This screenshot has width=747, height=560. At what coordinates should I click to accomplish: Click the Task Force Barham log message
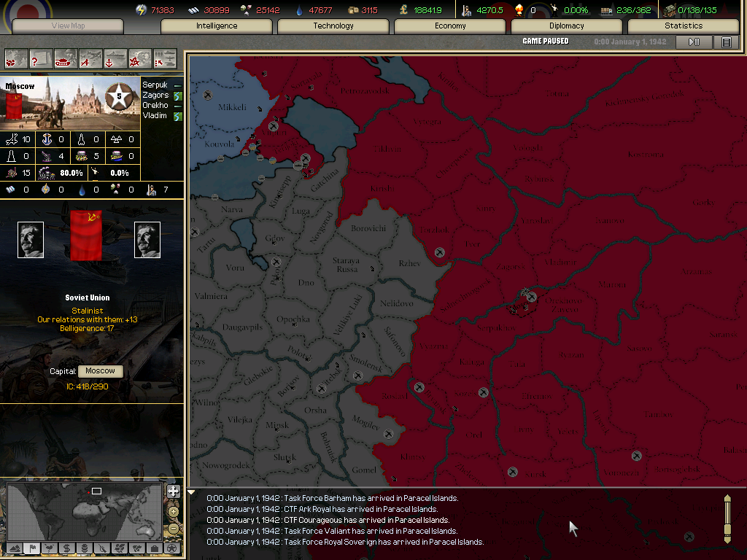pos(333,498)
